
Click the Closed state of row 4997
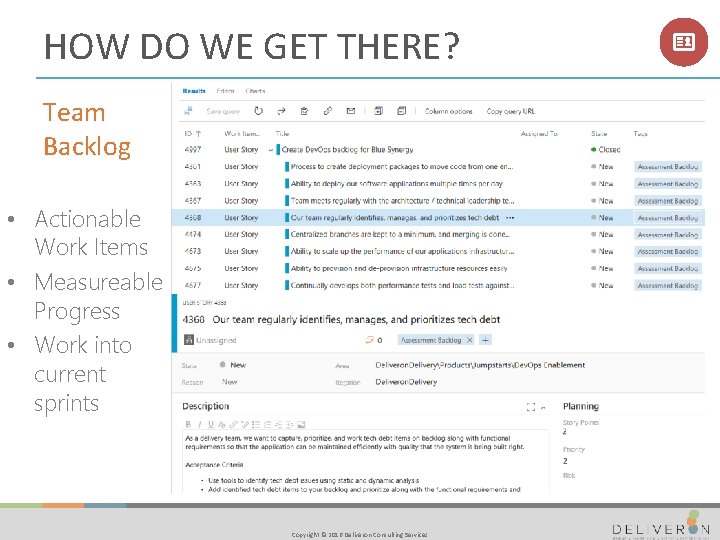click(x=606, y=150)
